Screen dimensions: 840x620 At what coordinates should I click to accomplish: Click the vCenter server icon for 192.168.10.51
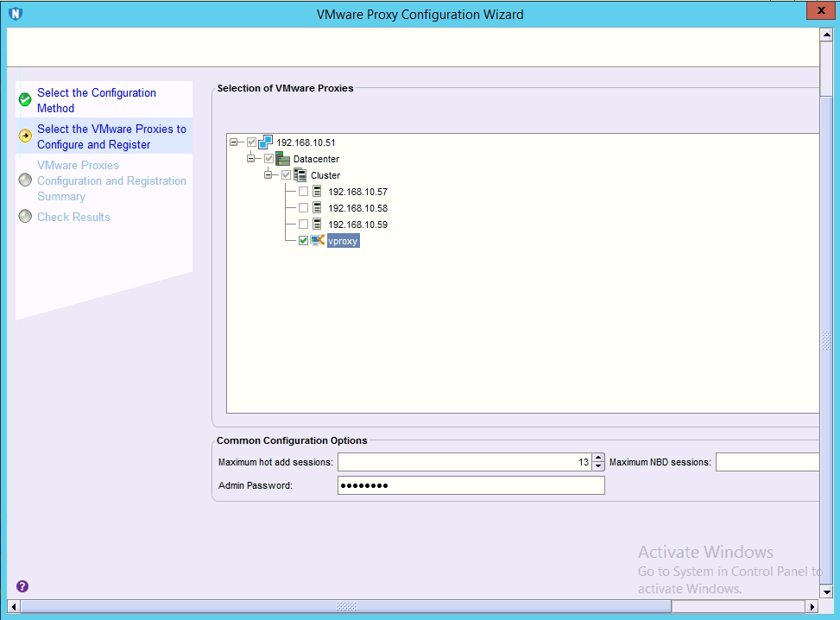pos(266,142)
